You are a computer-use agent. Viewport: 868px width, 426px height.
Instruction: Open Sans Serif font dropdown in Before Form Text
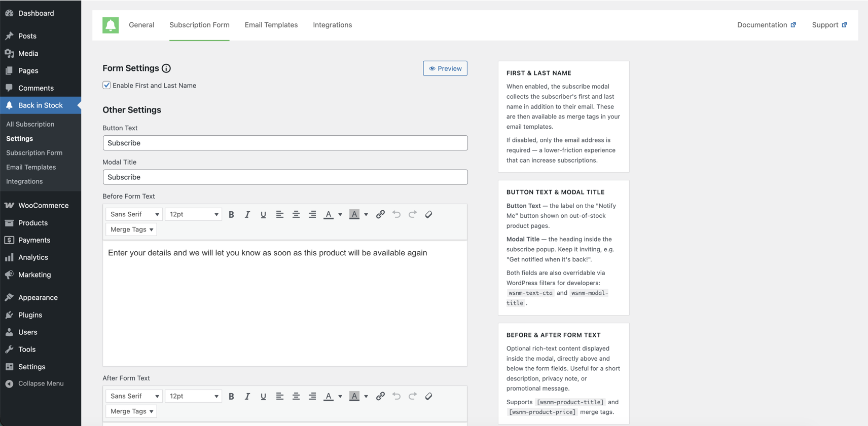tap(134, 214)
